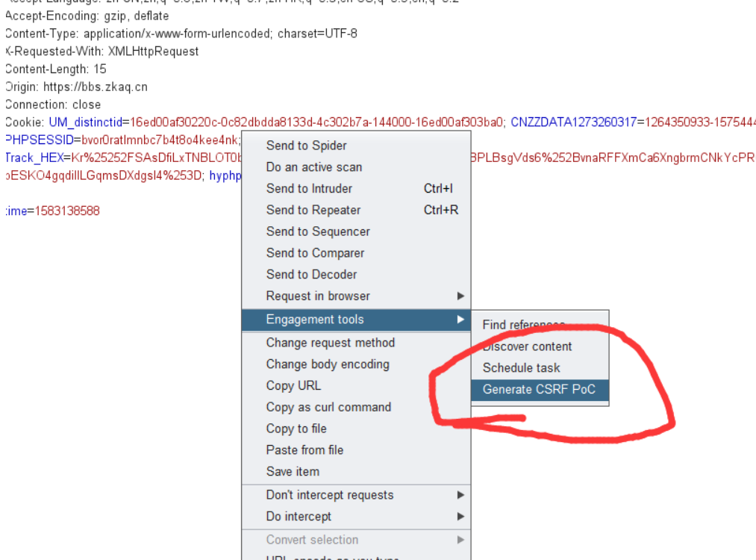Expand Engagement tools submenu arrow
756x560 pixels.
pos(460,320)
